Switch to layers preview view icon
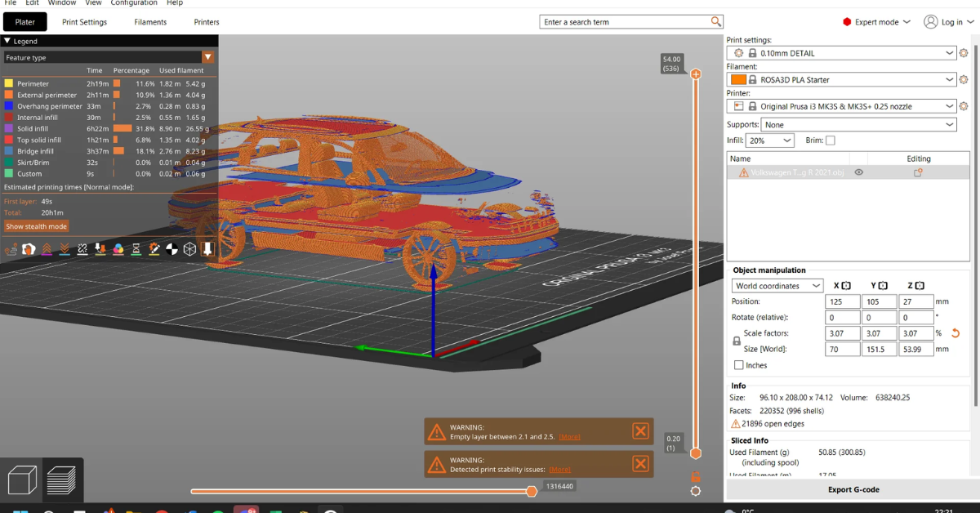Image resolution: width=980 pixels, height=513 pixels. pyautogui.click(x=61, y=480)
